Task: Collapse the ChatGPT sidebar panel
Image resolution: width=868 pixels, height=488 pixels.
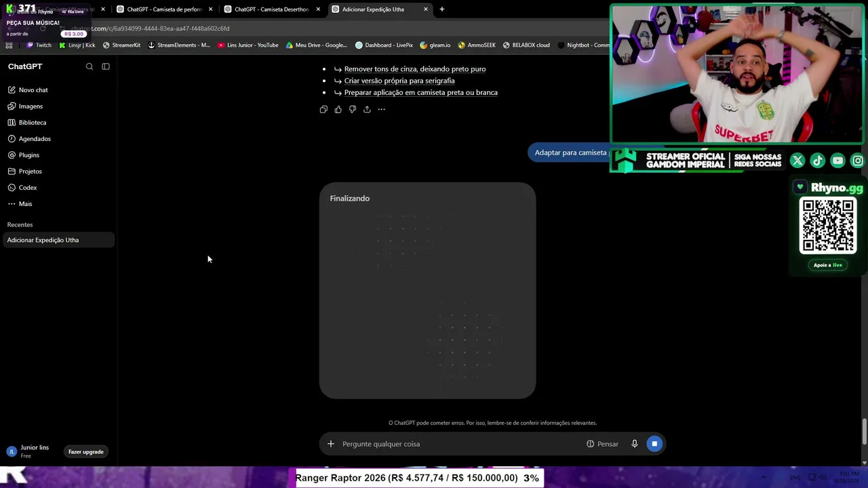Action: click(x=106, y=66)
